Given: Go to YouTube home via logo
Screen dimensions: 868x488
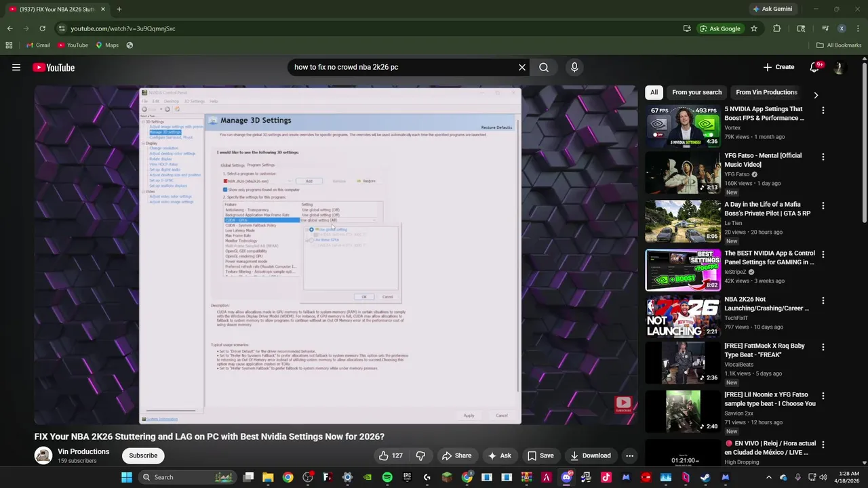Looking at the screenshot, I should [x=54, y=67].
